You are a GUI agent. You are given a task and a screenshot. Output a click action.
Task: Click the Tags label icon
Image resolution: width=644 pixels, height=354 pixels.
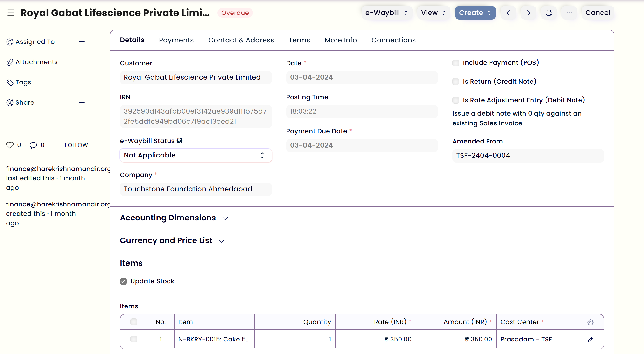click(x=10, y=82)
